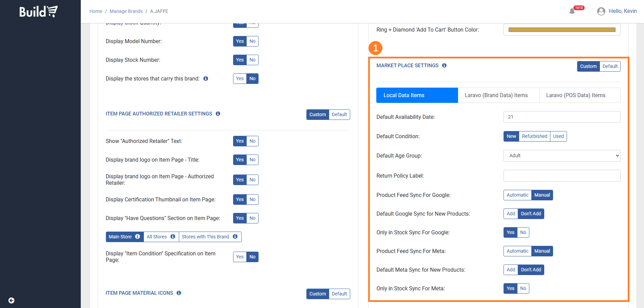The height and width of the screenshot is (308, 644).
Task: Click info icon for stores that carry this brand
Action: pos(206,79)
